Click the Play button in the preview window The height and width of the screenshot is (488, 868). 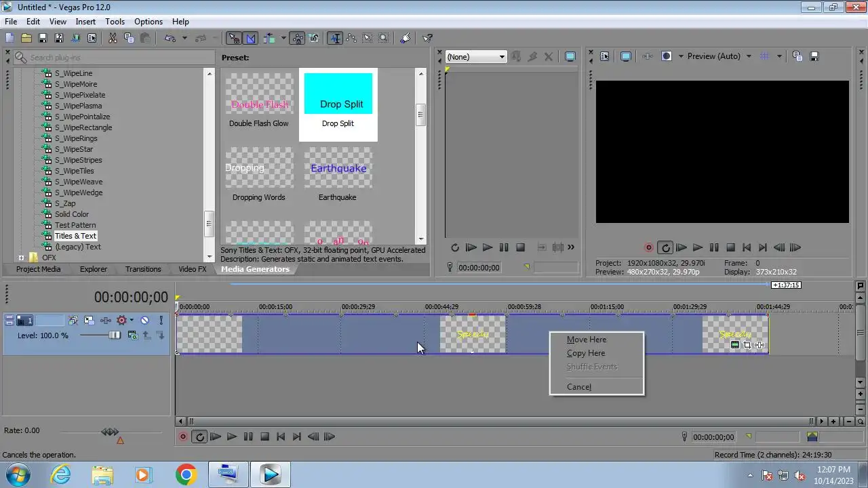(698, 248)
